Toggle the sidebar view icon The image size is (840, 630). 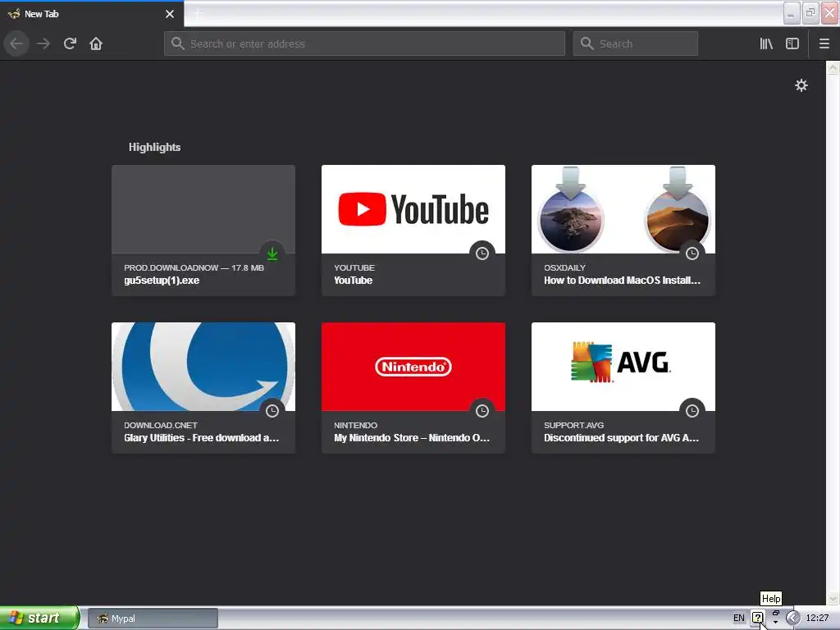pyautogui.click(x=792, y=43)
